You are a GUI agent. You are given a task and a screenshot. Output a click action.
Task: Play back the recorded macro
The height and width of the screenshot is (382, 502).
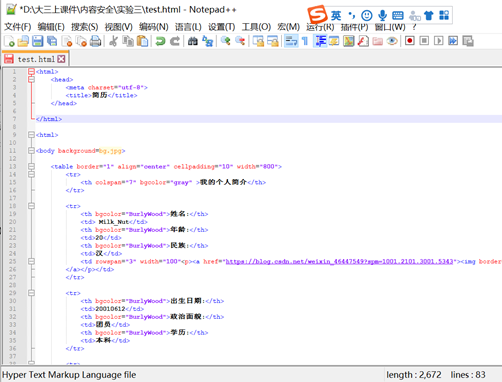tap(438, 41)
